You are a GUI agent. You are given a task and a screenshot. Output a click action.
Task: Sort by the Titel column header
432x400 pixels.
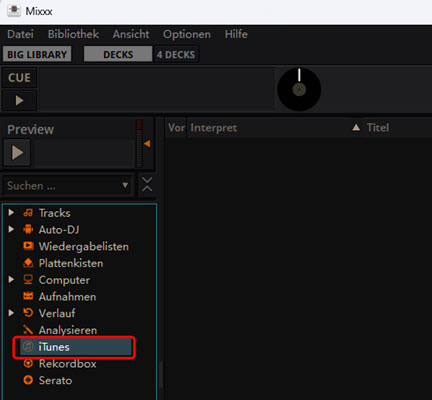[378, 127]
